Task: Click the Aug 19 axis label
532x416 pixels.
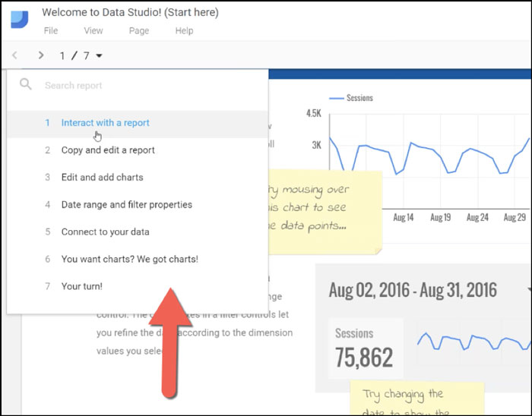Action: click(440, 217)
